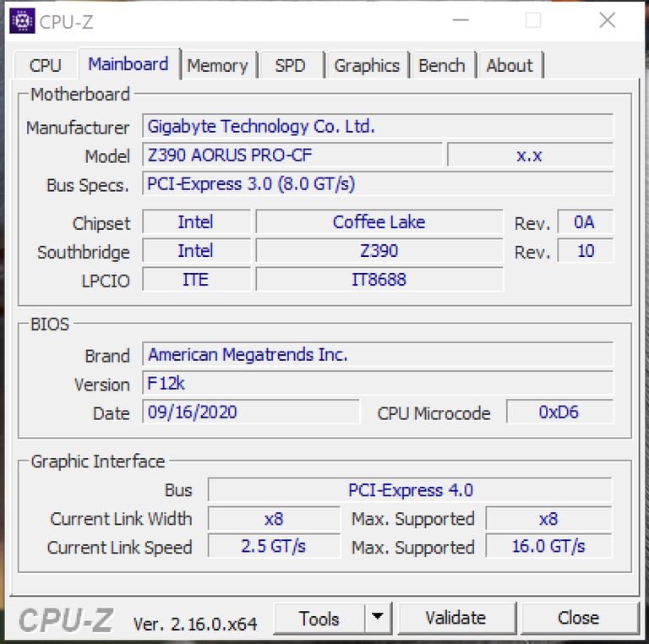This screenshot has height=644, width=649.
Task: Click the Coffee Lake chipset field
Action: [x=379, y=221]
